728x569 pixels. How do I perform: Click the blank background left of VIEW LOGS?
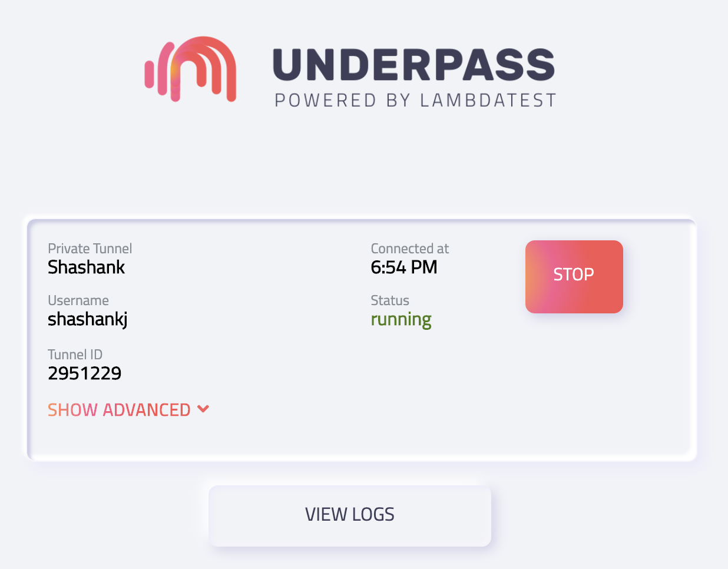point(106,515)
